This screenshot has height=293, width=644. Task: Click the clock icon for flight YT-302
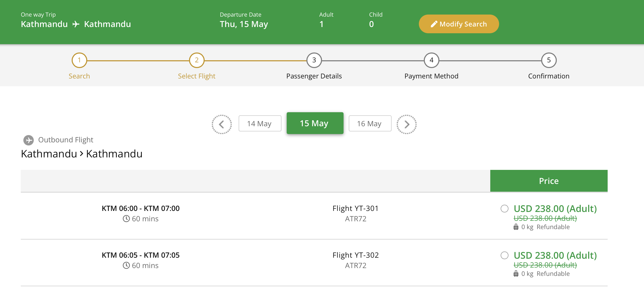tap(126, 265)
